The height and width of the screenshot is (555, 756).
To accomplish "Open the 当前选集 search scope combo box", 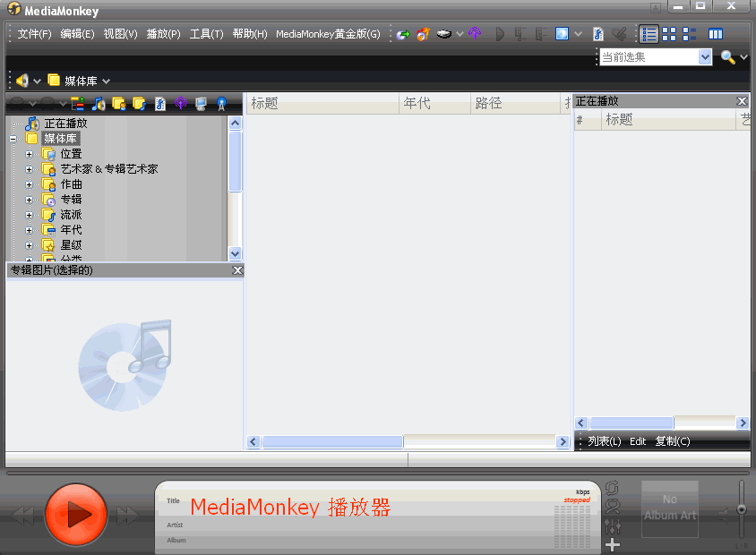I will 656,57.
